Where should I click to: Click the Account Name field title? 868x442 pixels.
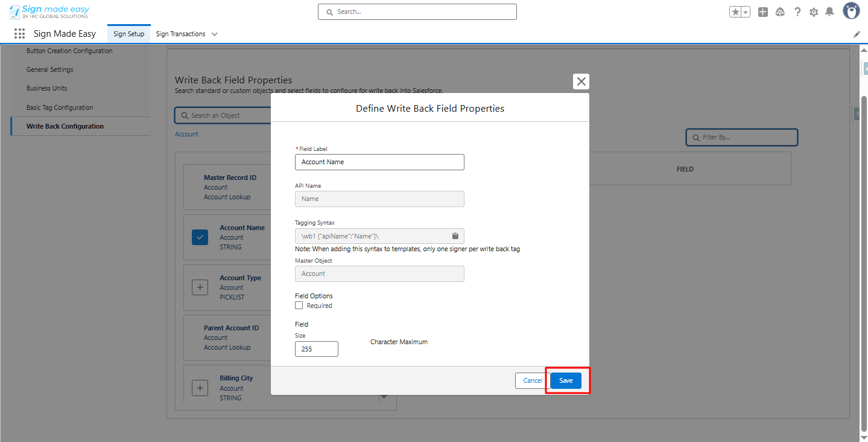tap(242, 228)
